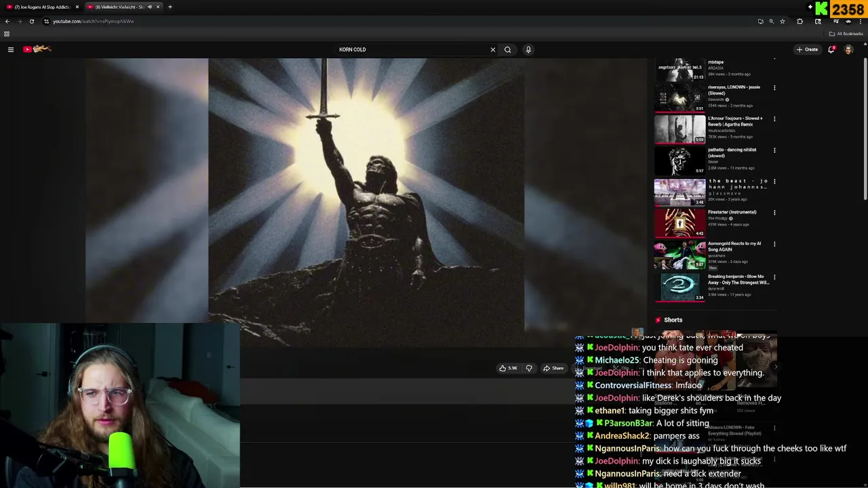Click AndreaShack2 username in chat
868x488 pixels.
(623, 436)
